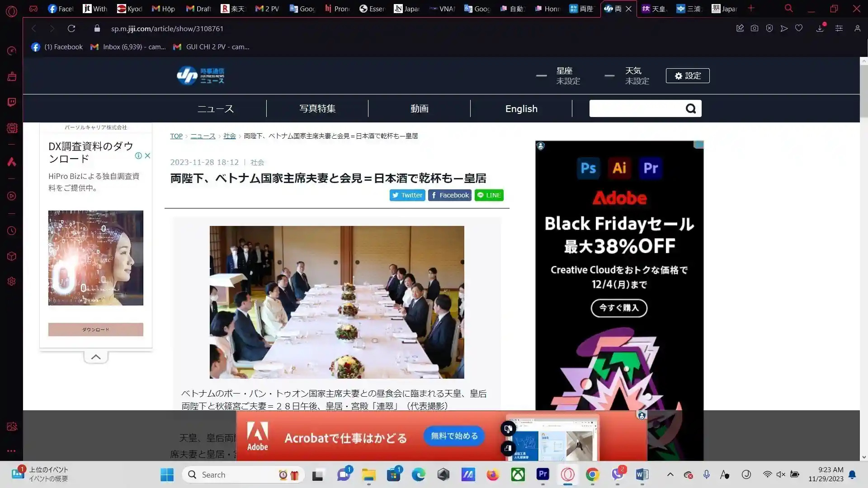This screenshot has height=488, width=868.
Task: Close the DX調査資料 ad with X
Action: [x=147, y=155]
